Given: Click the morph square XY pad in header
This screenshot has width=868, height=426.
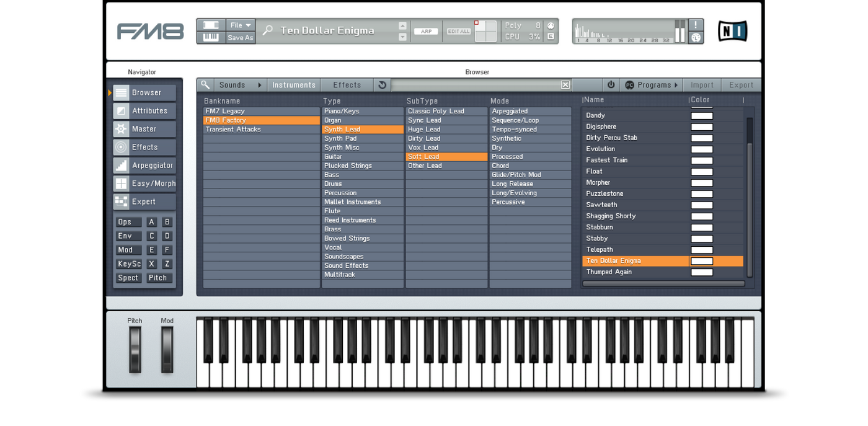Looking at the screenshot, I should 486,31.
